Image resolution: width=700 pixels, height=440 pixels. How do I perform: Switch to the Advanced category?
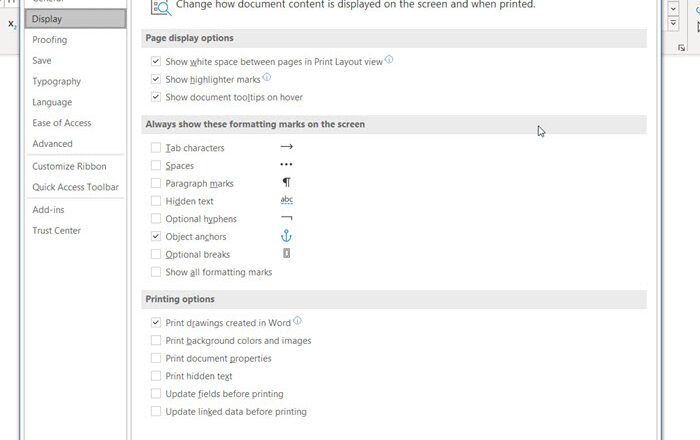[x=52, y=144]
